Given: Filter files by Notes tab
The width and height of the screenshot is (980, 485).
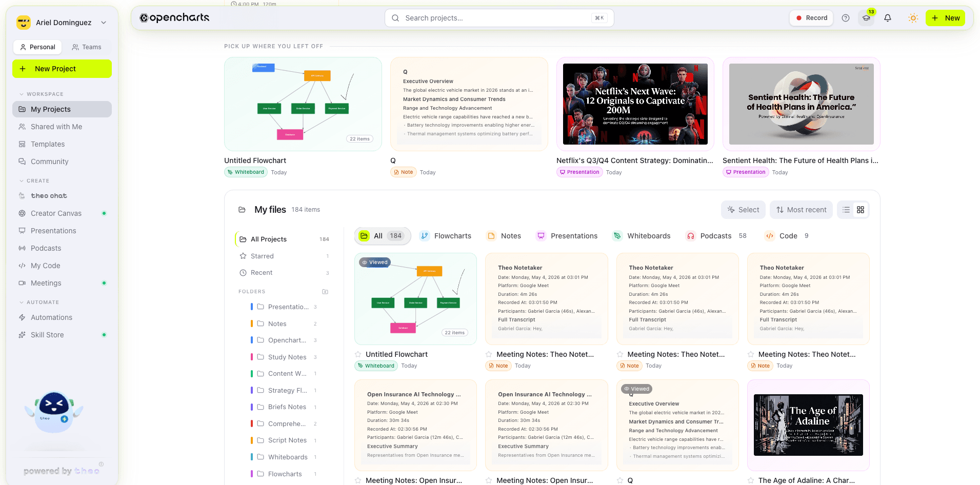Looking at the screenshot, I should point(504,236).
